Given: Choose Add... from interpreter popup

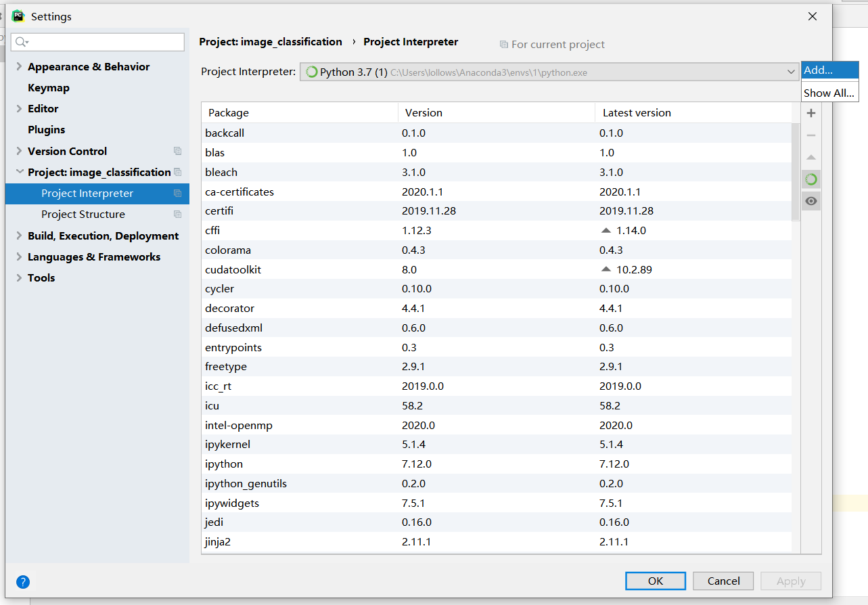Looking at the screenshot, I should tap(829, 70).
